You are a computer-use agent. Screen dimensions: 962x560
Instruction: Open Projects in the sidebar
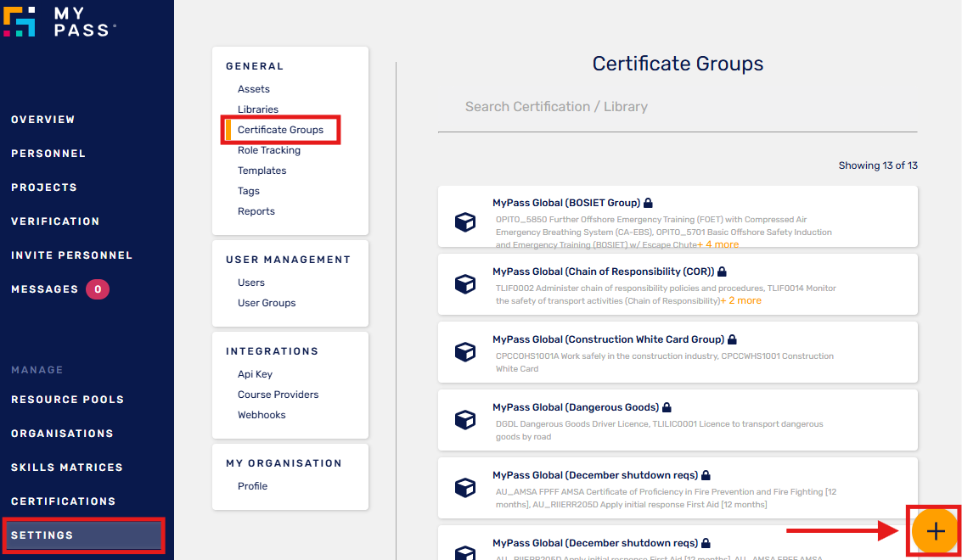pyautogui.click(x=44, y=187)
